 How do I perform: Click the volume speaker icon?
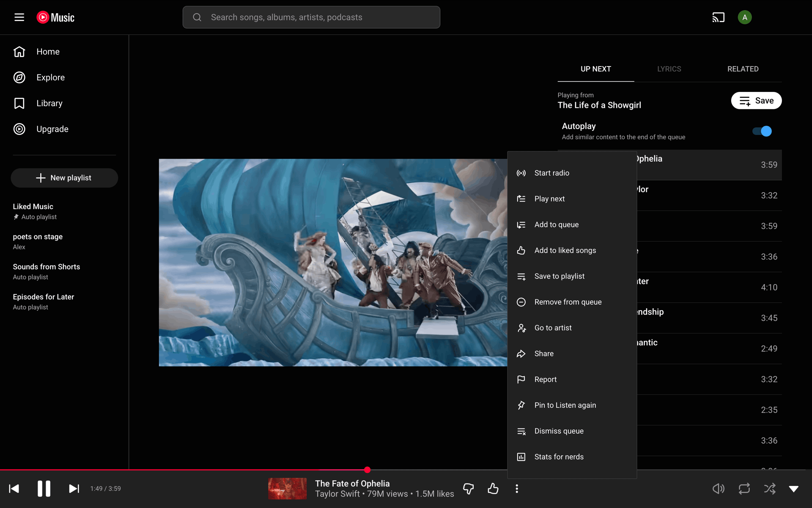click(x=718, y=489)
